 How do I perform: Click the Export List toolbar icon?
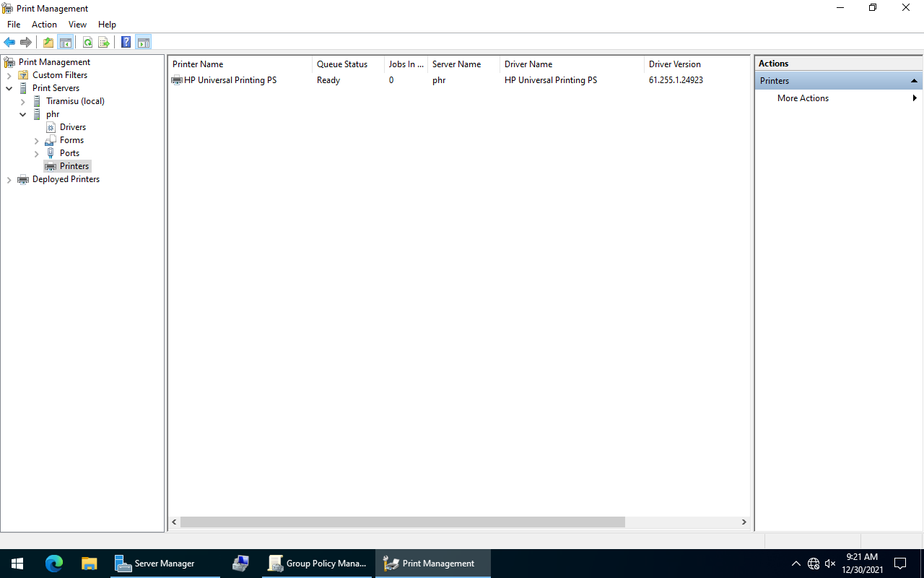104,42
